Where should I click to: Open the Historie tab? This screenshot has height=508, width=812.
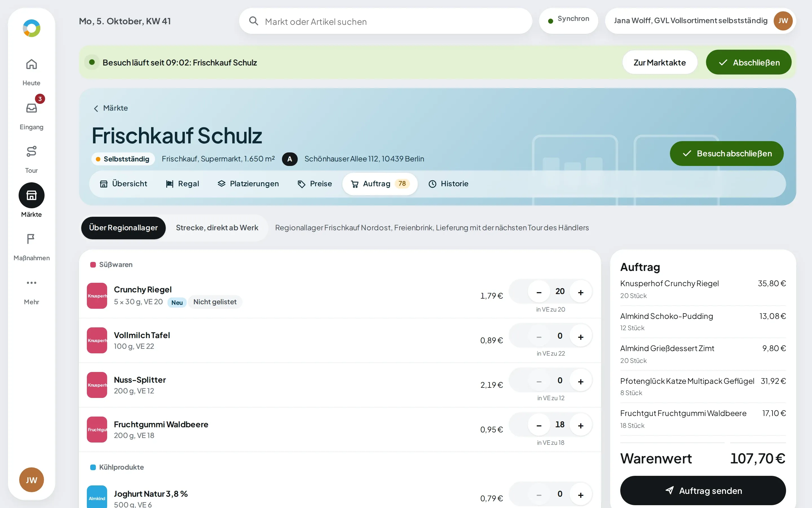[448, 184]
